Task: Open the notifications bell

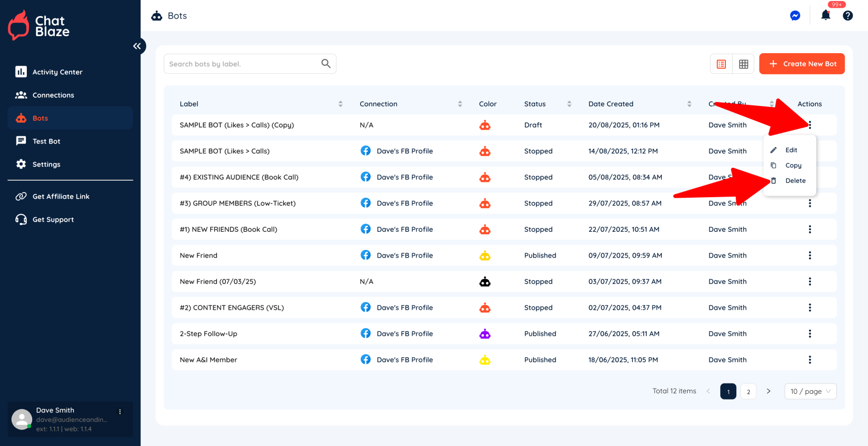Action: coord(826,15)
